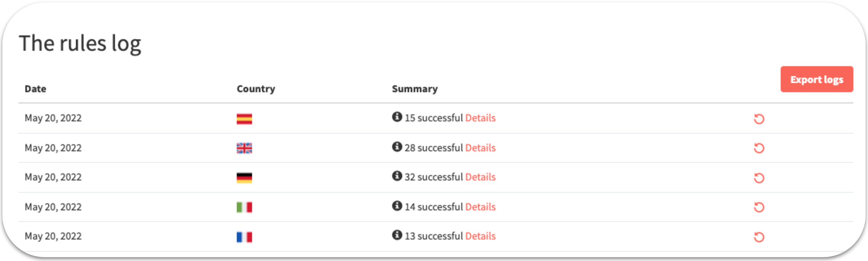Open Details for 28 successful UK entry

coord(480,148)
